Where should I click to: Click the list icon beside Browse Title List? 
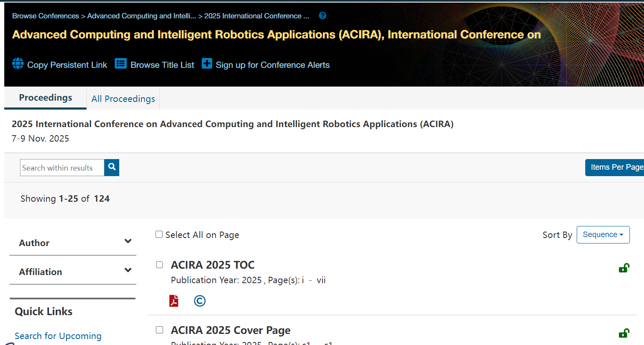click(121, 64)
